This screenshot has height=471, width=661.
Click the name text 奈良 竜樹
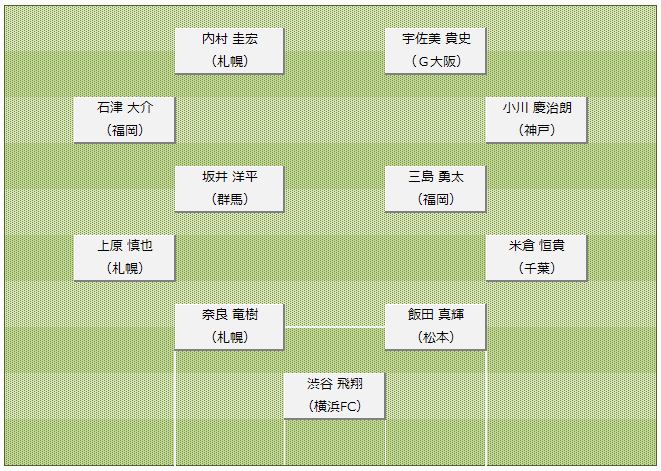pos(230,315)
